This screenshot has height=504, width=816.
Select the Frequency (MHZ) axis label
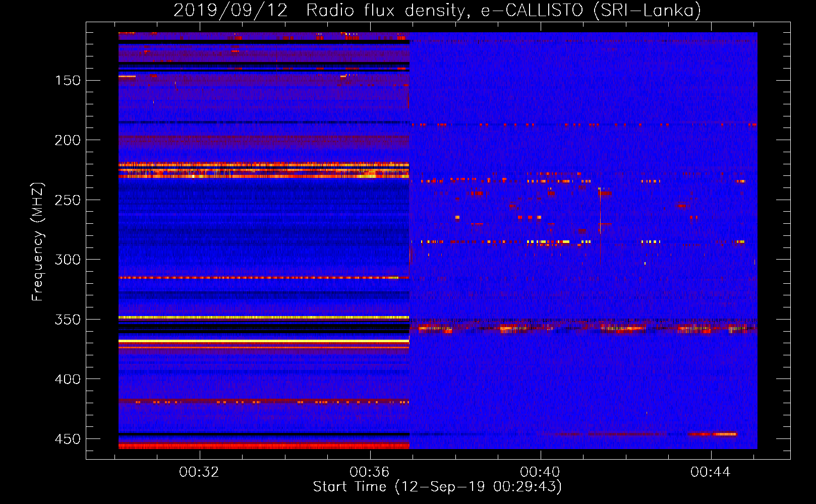[x=38, y=241]
